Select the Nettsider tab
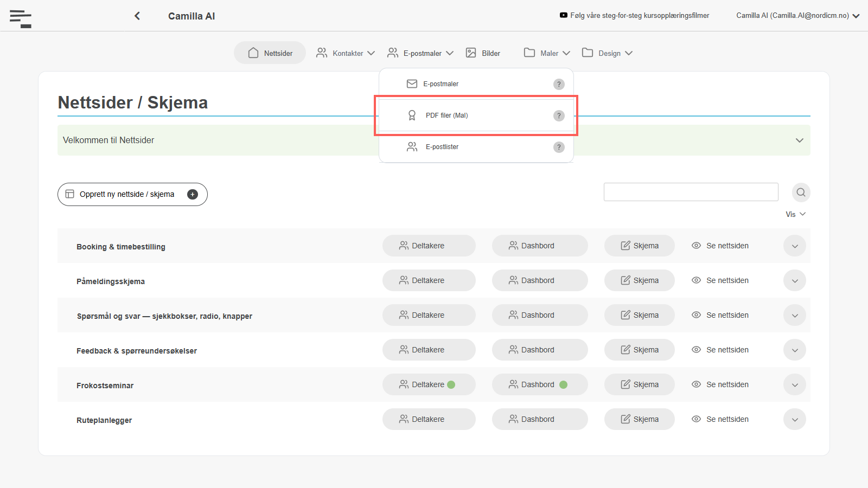This screenshot has width=868, height=488. 270,53
